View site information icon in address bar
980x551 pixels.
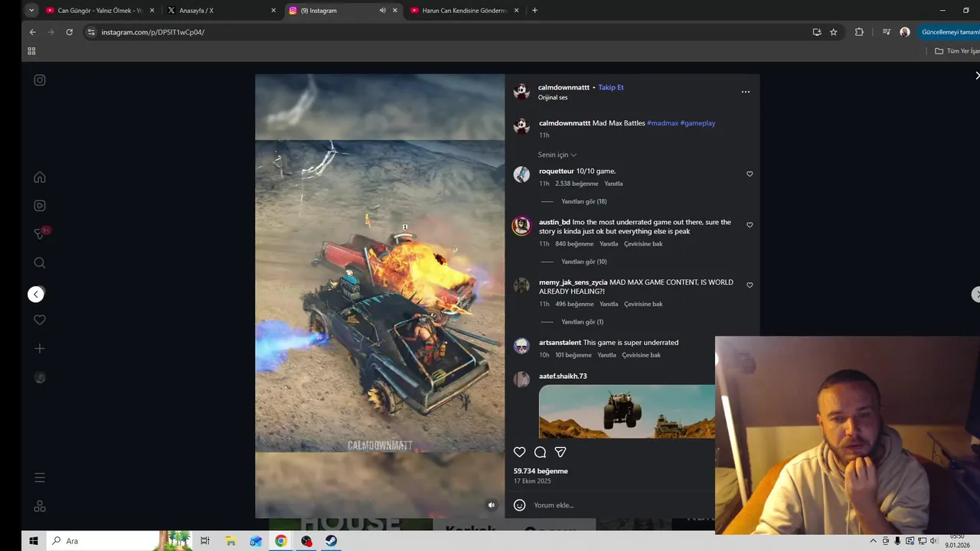tap(91, 32)
